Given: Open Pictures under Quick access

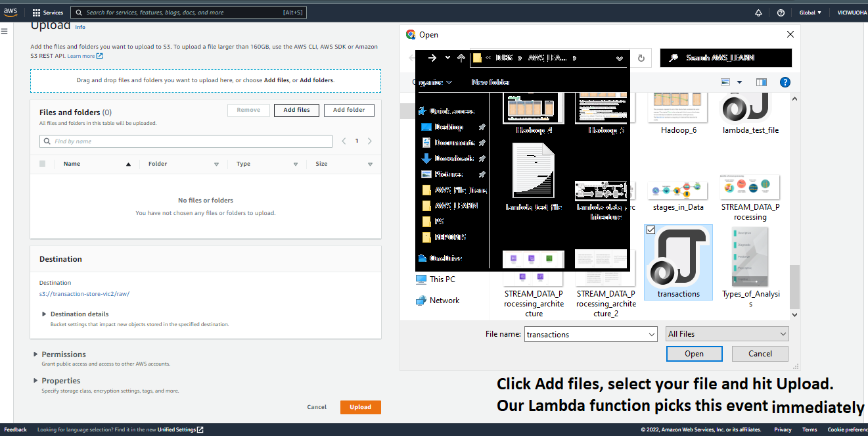Looking at the screenshot, I should click(443, 174).
